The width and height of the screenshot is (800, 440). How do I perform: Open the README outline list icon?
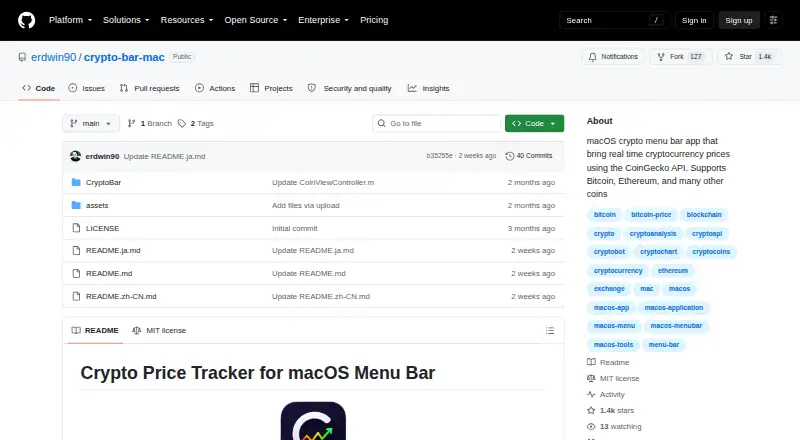[x=549, y=331]
